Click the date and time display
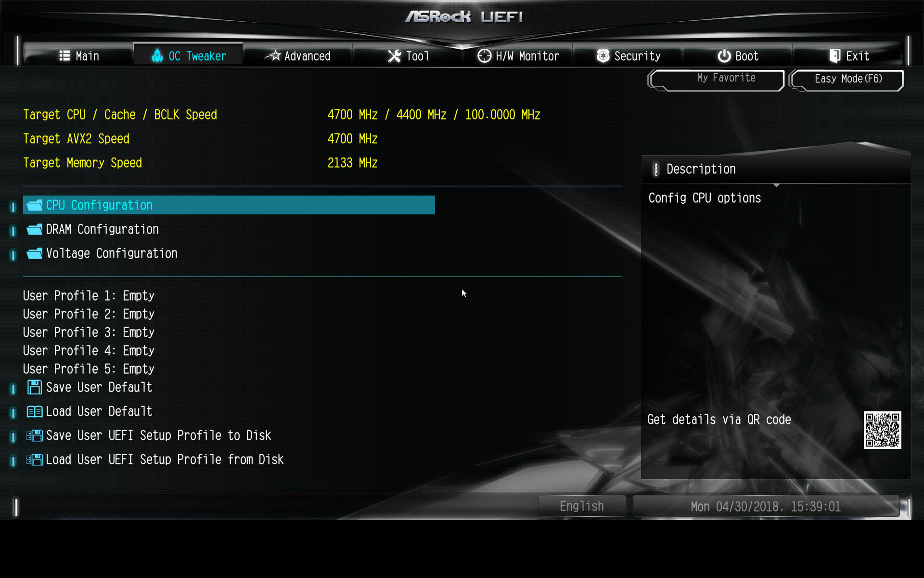The image size is (924, 578). (766, 507)
